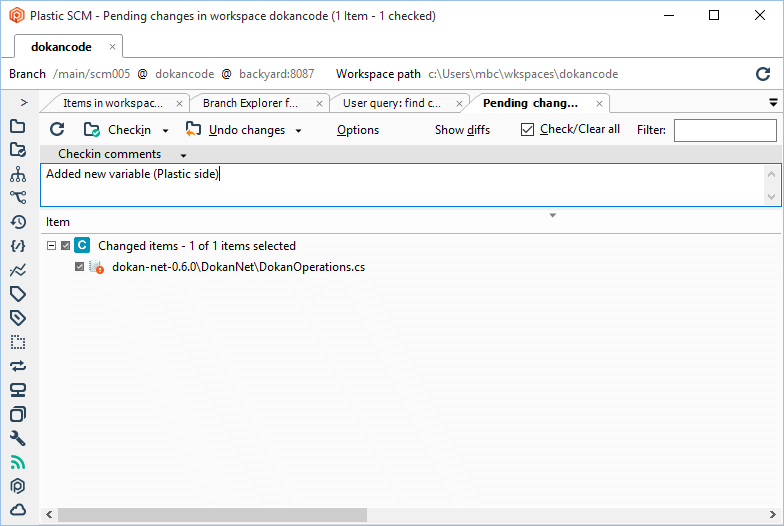The width and height of the screenshot is (784, 526).
Task: Click the horizontal scrollbar at the bottom
Action: (x=212, y=514)
